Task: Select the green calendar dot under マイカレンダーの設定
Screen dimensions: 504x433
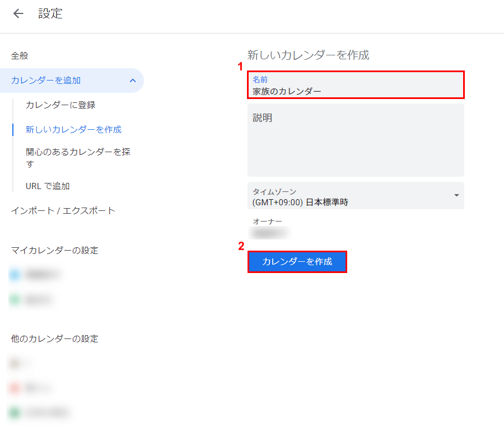Action: 16,299
